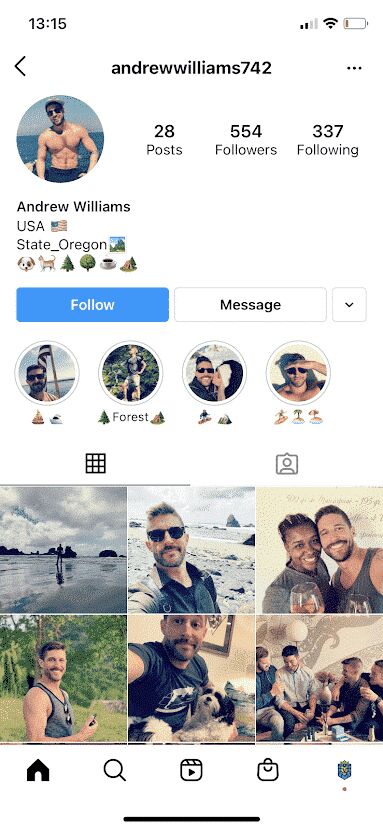Screen dimensions: 383x830
Task: Open the beach selfie with sunglasses post
Action: (x=192, y=550)
